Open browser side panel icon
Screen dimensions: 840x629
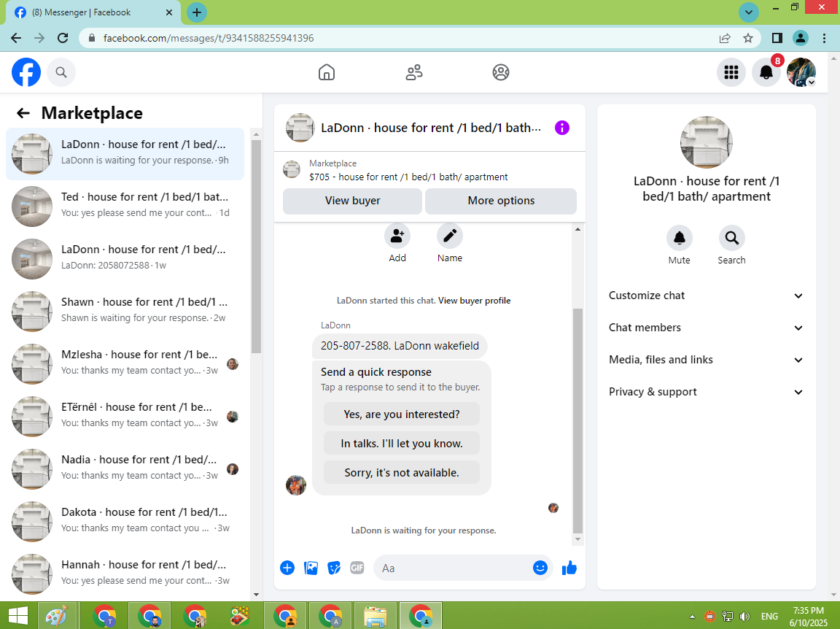point(777,38)
